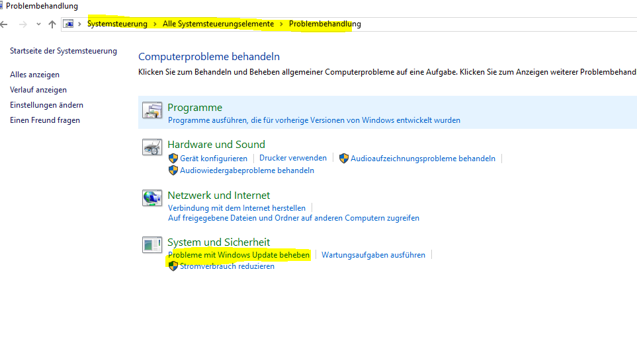The height and width of the screenshot is (364, 637).
Task: Click the Computerprobleme behandeln title
Action: pos(209,56)
